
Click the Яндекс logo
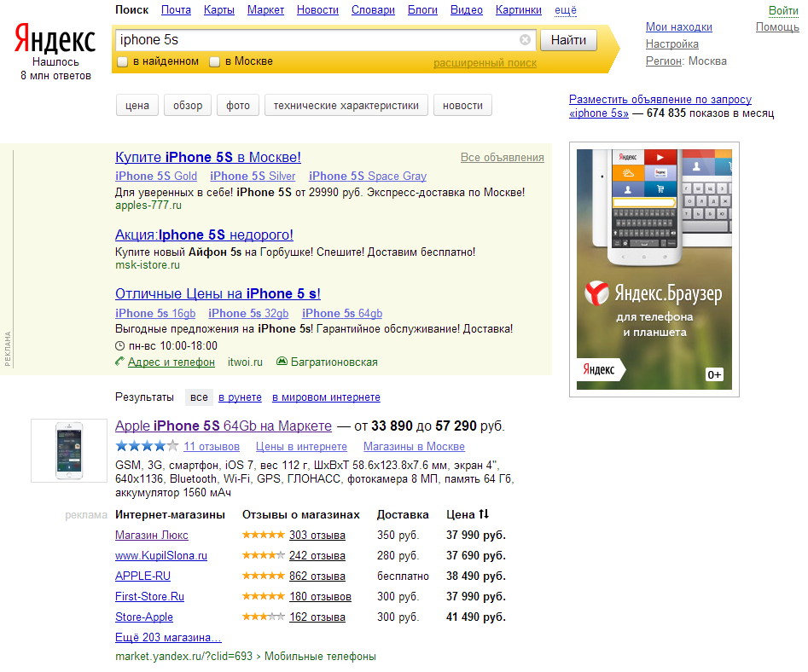tap(55, 39)
